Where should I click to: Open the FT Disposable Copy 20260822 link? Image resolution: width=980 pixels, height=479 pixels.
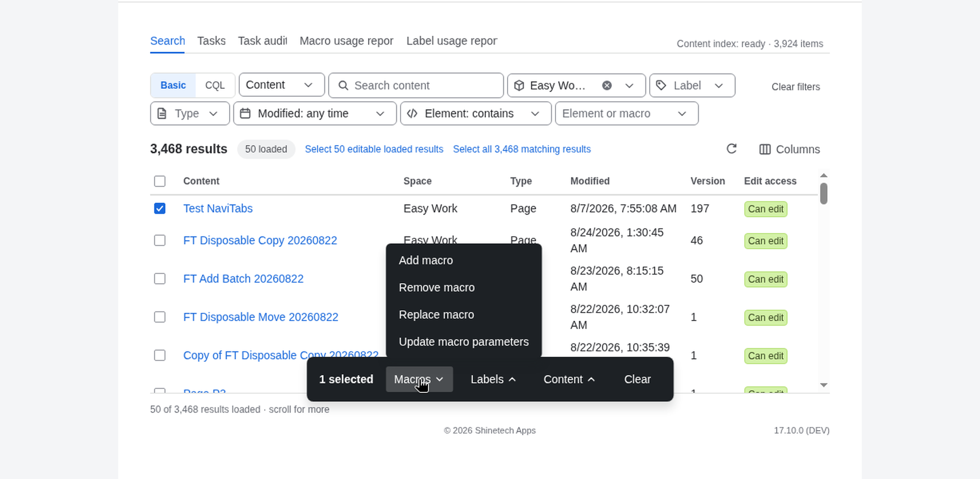[260, 241]
